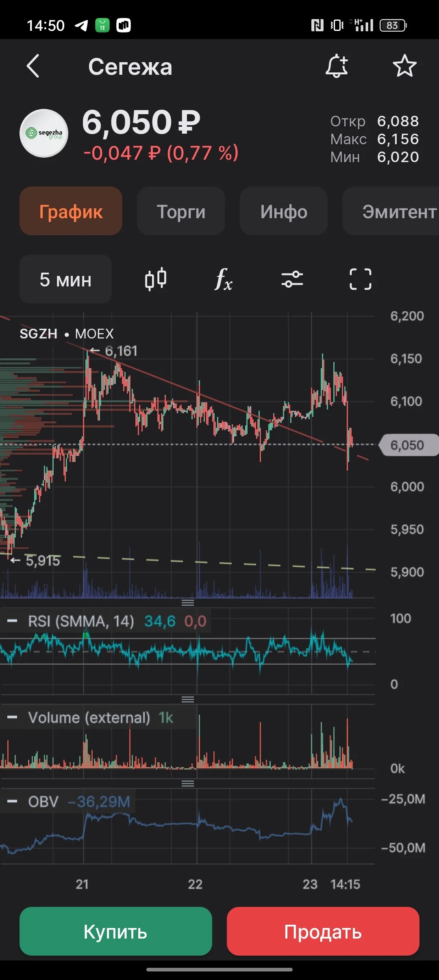Grab the resize handle above the Volume panel
The height and width of the screenshot is (980, 439).
pos(188,699)
